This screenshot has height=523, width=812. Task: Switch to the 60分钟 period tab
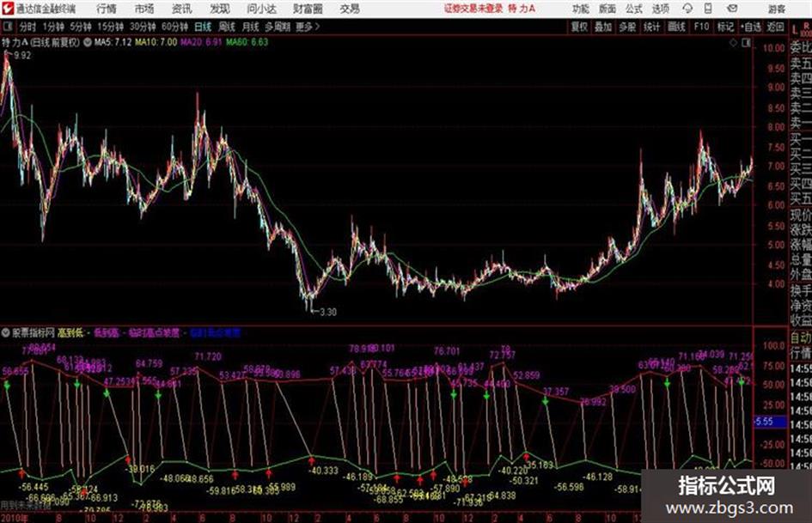tap(174, 27)
